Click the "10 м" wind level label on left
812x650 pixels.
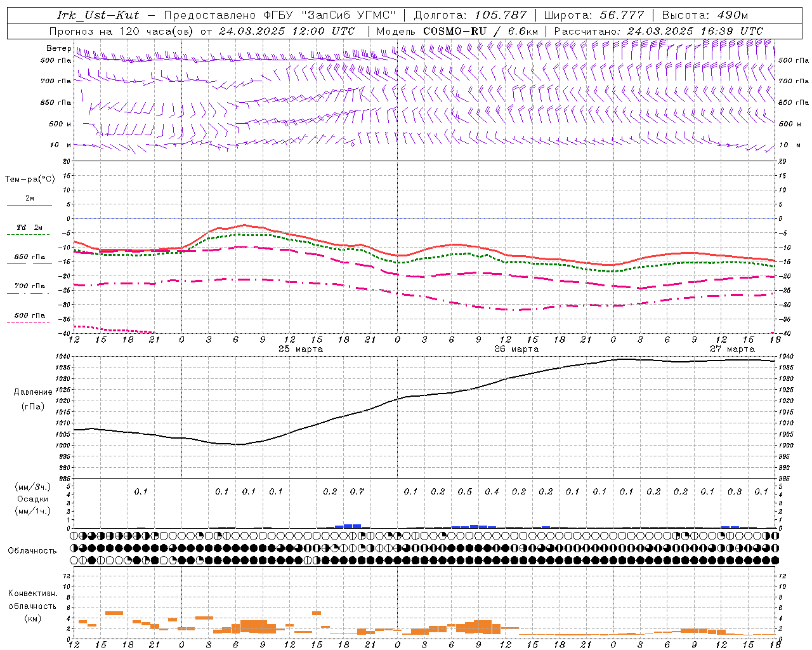[60, 145]
